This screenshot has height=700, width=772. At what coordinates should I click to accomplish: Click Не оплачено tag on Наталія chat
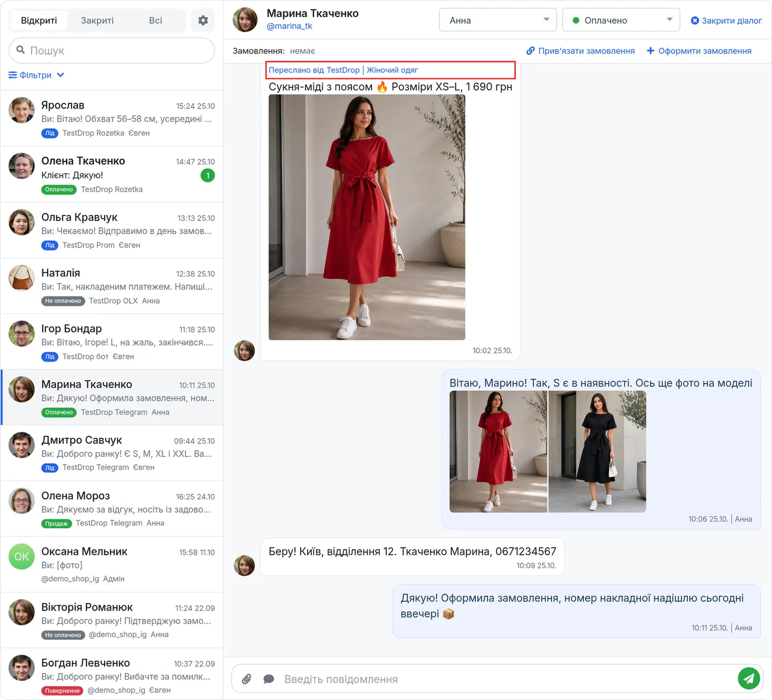(63, 301)
